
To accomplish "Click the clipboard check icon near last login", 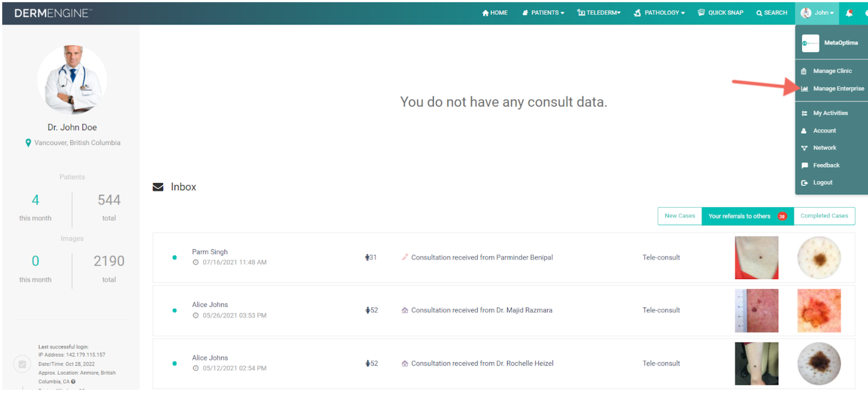I will pos(22,364).
